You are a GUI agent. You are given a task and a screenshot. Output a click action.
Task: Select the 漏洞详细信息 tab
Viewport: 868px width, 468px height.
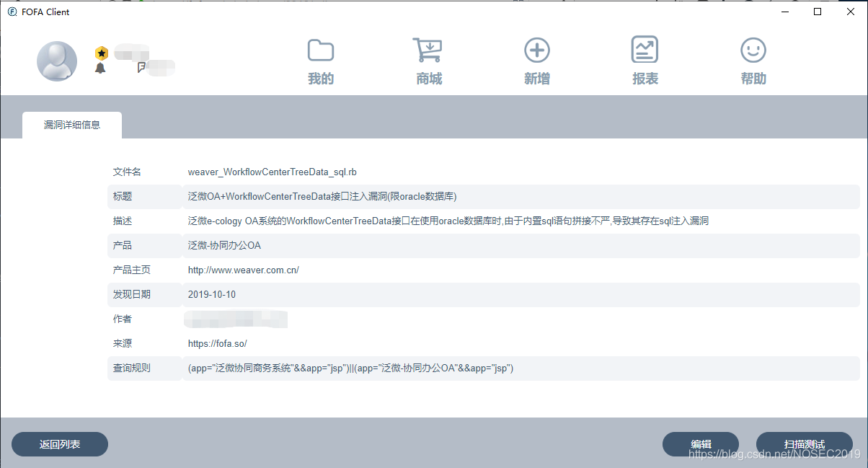(x=71, y=124)
